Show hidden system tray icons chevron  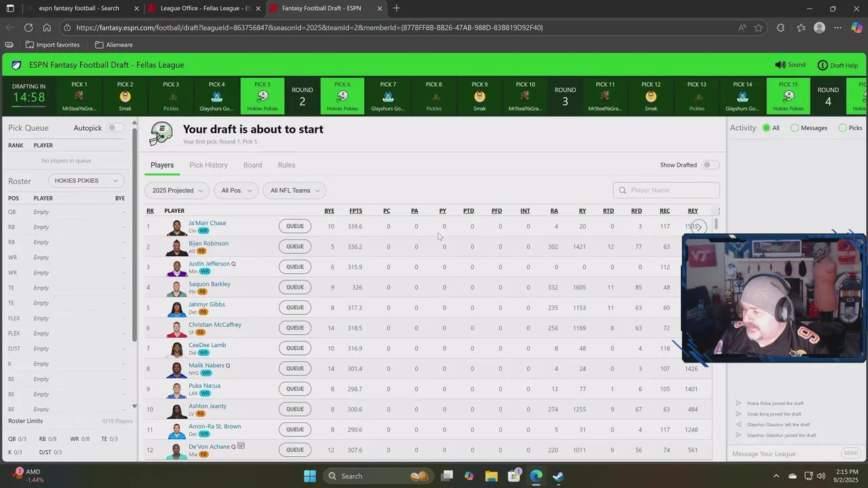click(775, 476)
